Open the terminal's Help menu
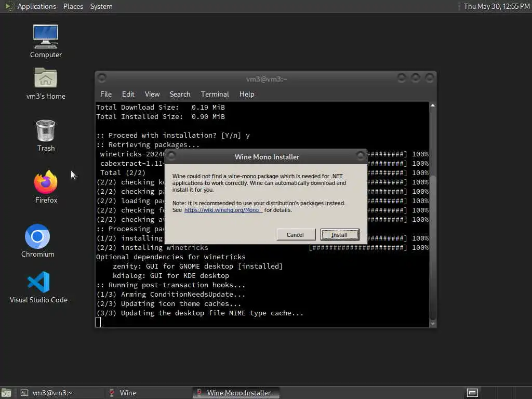The width and height of the screenshot is (532, 399). [x=247, y=95]
